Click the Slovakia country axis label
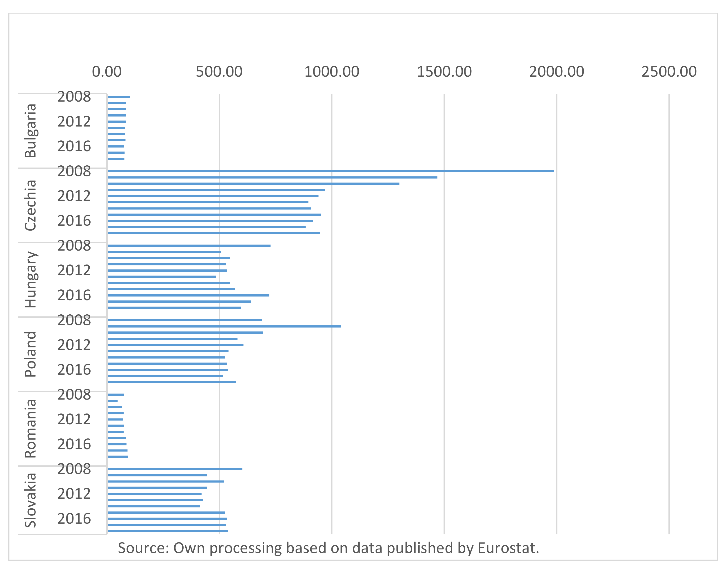Viewport: 728px width, 569px height. click(x=30, y=500)
